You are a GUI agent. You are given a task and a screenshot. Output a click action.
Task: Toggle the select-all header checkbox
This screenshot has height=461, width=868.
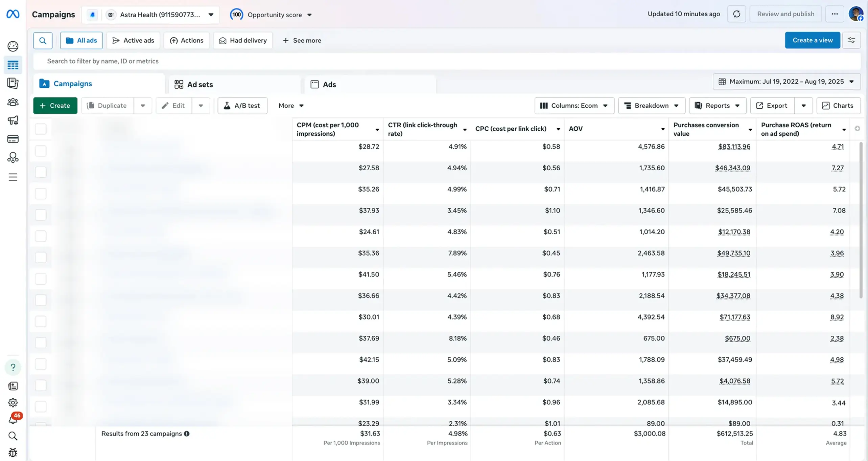(x=41, y=129)
